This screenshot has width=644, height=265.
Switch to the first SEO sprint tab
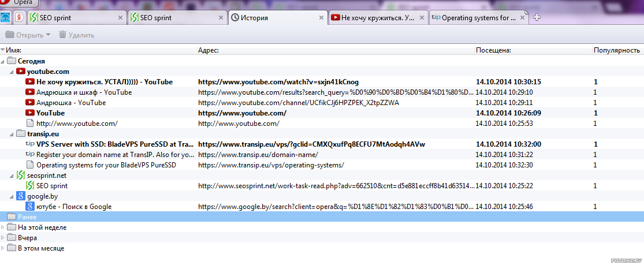pyautogui.click(x=77, y=18)
